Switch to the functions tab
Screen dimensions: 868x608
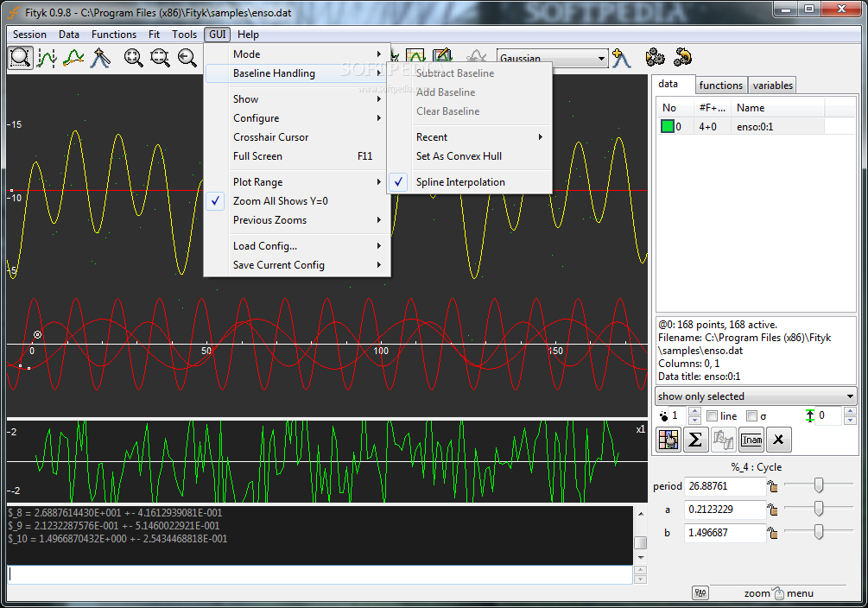tap(721, 85)
